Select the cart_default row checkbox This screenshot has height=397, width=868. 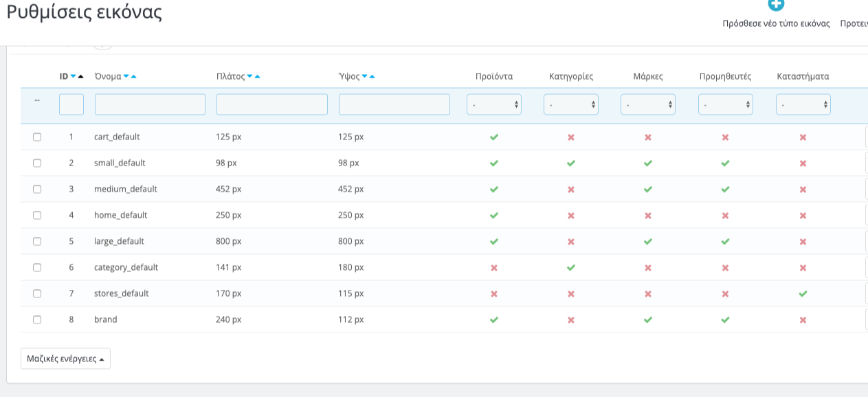37,137
